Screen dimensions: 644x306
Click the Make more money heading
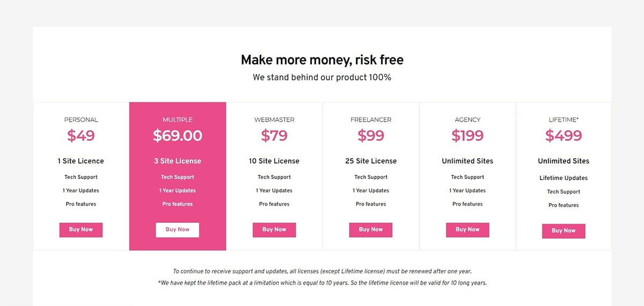tap(322, 60)
